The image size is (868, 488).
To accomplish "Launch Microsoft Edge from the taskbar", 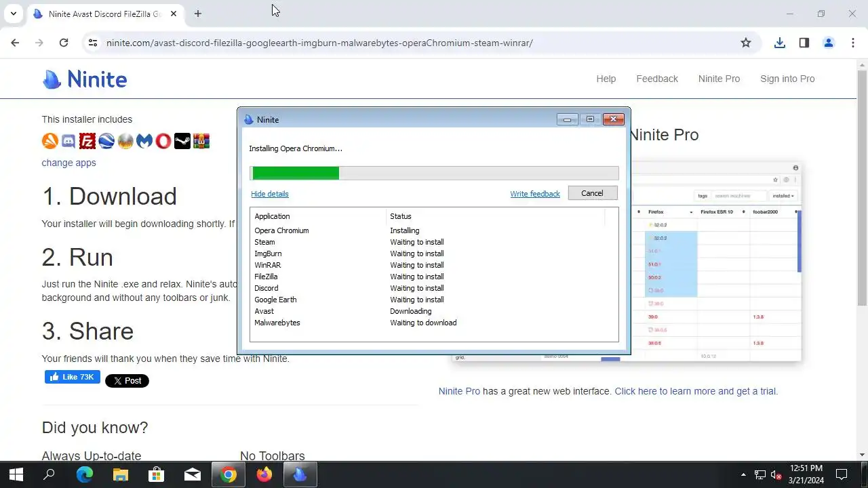I will [x=85, y=474].
